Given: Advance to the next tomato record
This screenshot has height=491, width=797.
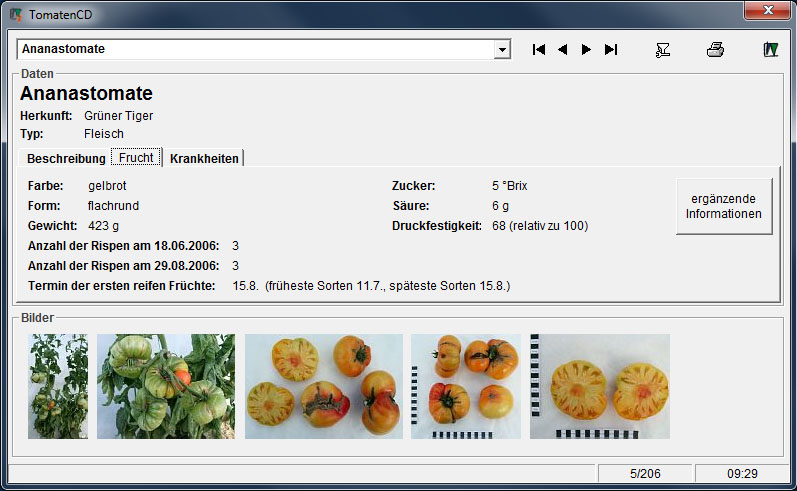Looking at the screenshot, I should (586, 50).
